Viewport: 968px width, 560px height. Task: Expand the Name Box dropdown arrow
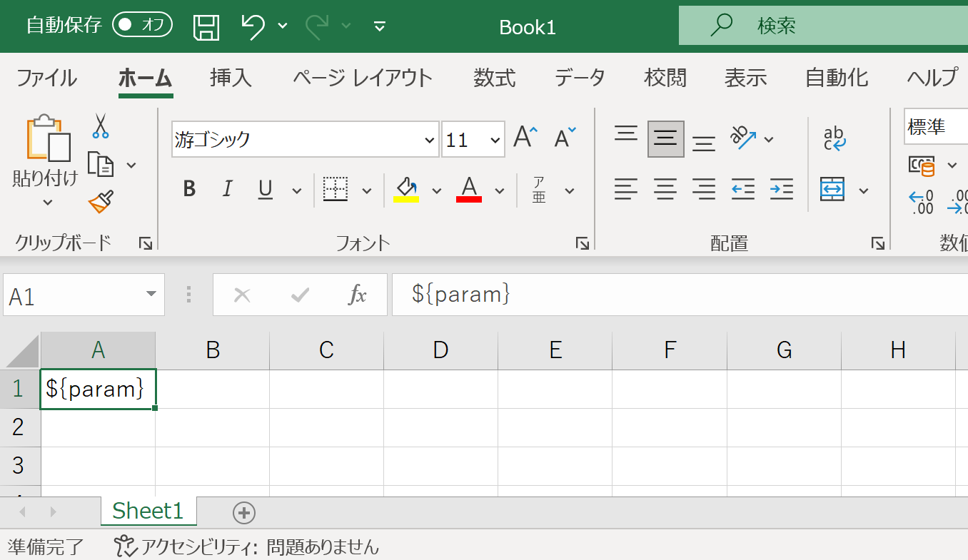(x=151, y=295)
